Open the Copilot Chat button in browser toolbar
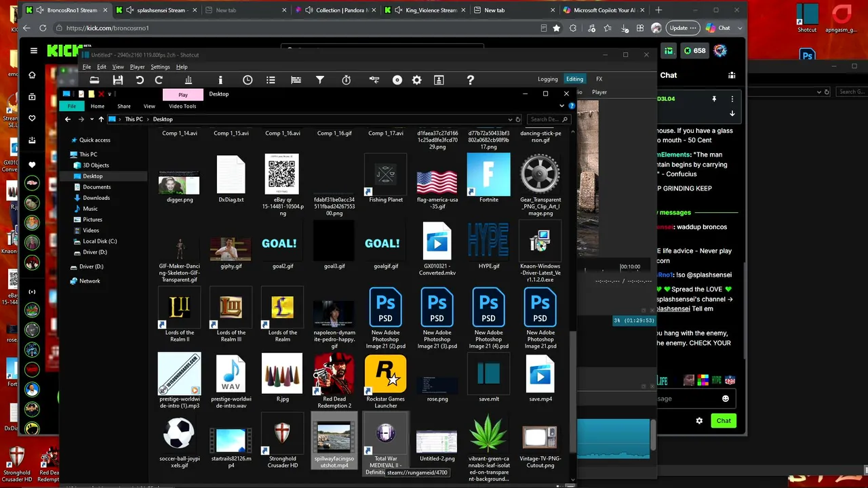Viewport: 868px width, 488px height. (718, 28)
